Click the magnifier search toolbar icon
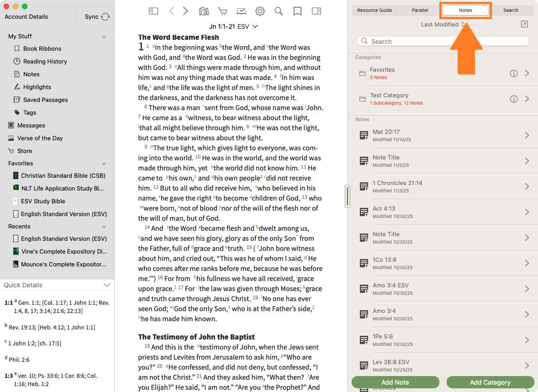The image size is (538, 392). coord(279,11)
